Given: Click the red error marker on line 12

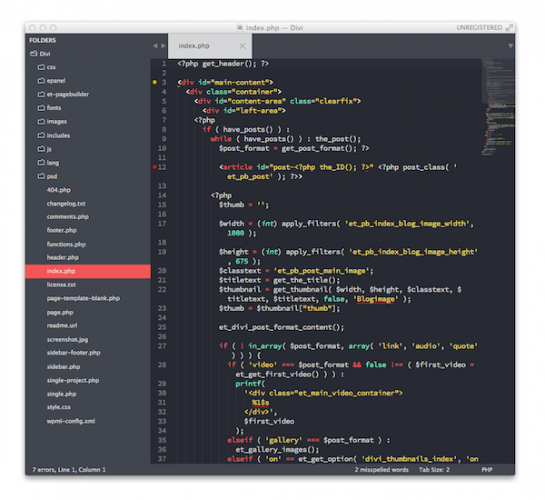Looking at the screenshot, I should [155, 167].
